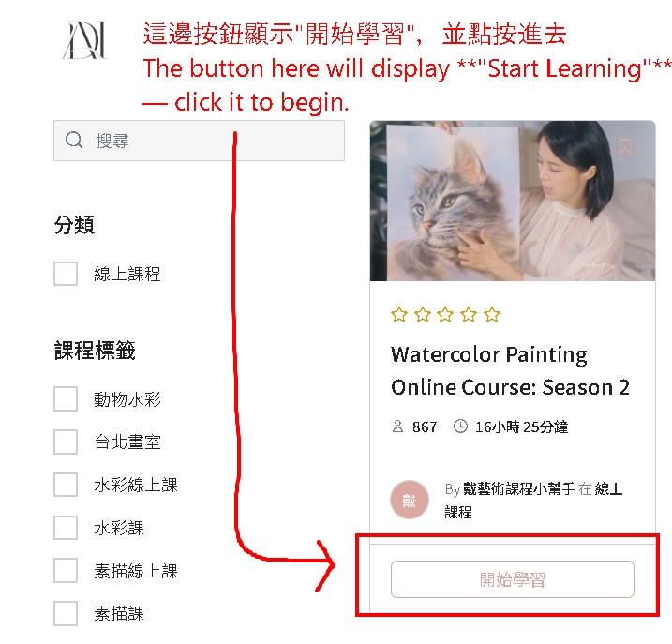Click the site logo at top left
The height and width of the screenshot is (644, 672).
[85, 40]
